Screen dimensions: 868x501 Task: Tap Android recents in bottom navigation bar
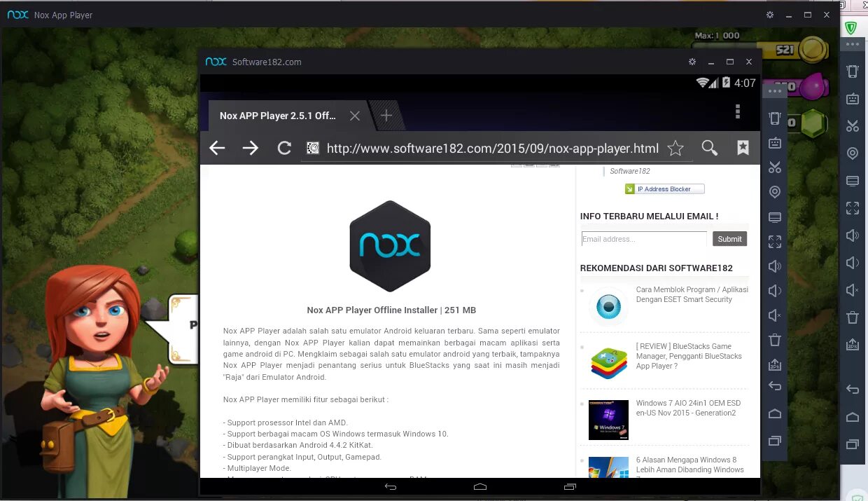point(570,486)
